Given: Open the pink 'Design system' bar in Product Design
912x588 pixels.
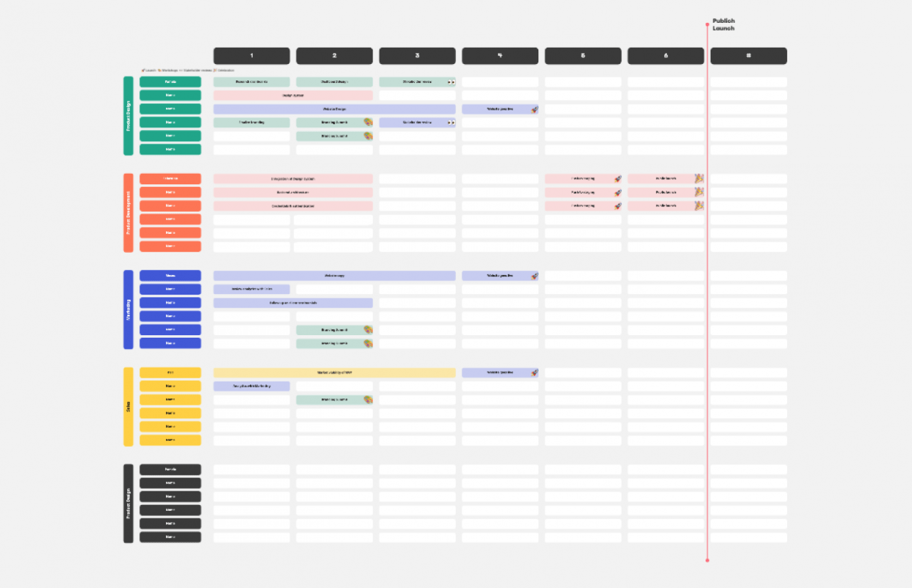Looking at the screenshot, I should 293,95.
